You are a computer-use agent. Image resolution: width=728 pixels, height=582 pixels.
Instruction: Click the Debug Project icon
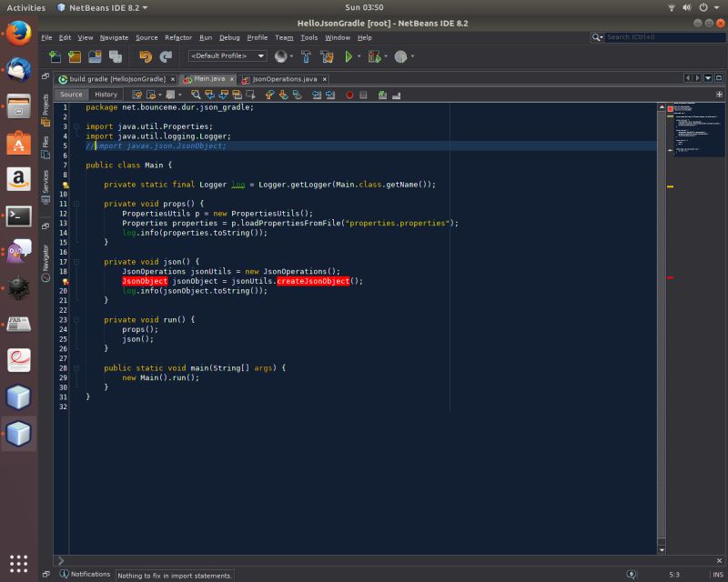click(x=374, y=56)
